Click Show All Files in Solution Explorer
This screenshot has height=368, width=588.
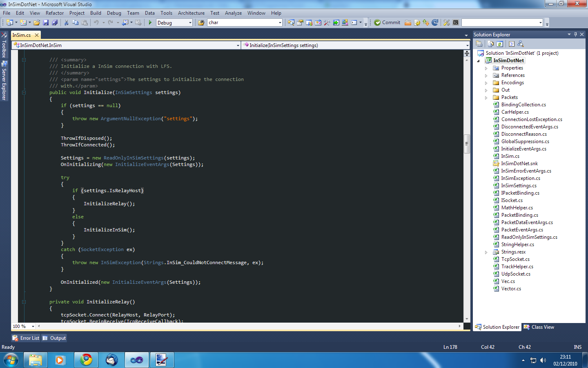pyautogui.click(x=491, y=44)
